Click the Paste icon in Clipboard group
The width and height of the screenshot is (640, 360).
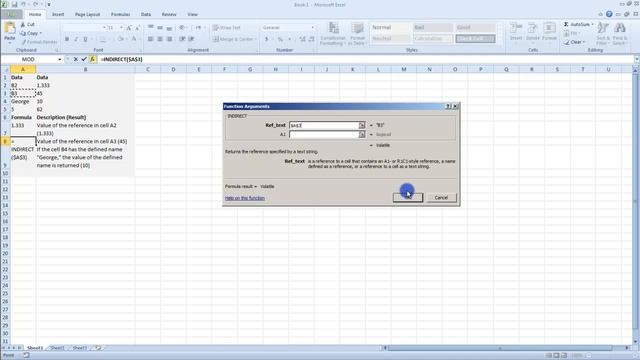[x=10, y=29]
